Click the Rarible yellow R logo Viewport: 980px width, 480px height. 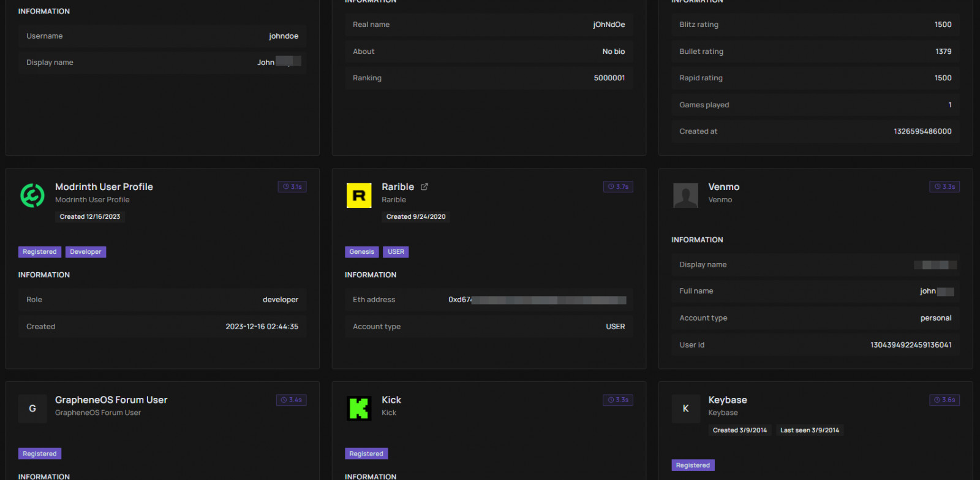[359, 196]
